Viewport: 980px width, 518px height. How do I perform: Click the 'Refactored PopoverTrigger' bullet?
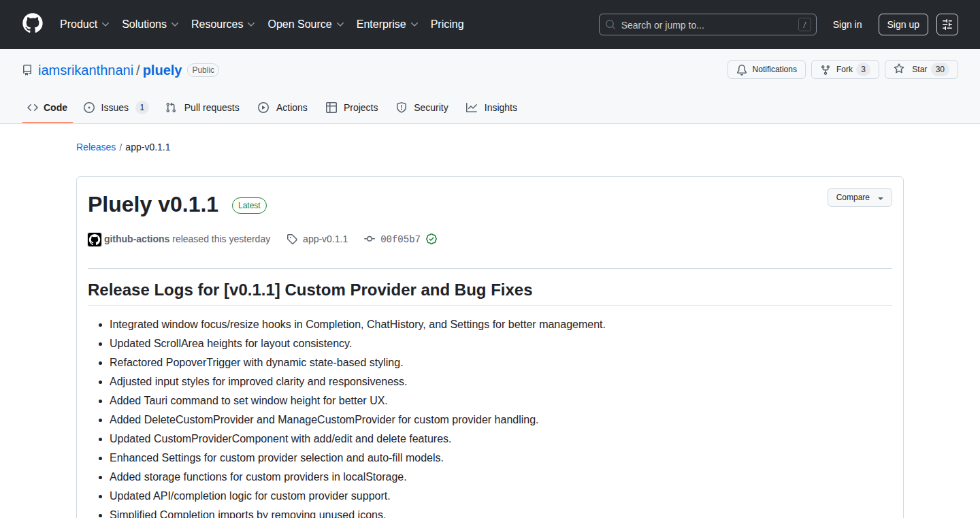pyautogui.click(x=257, y=362)
